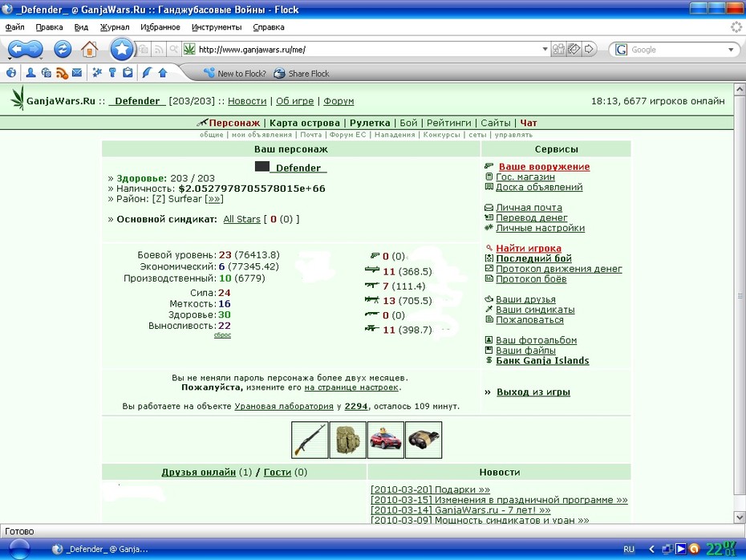746x560 pixels.
Task: Click the rifle weapon thumbnail
Action: 310,440
